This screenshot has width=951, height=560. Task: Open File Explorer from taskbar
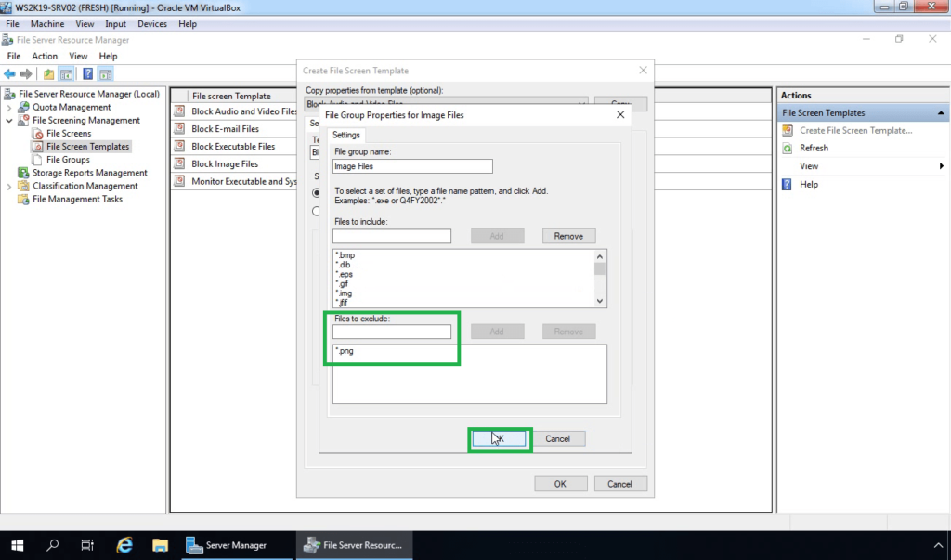160,545
